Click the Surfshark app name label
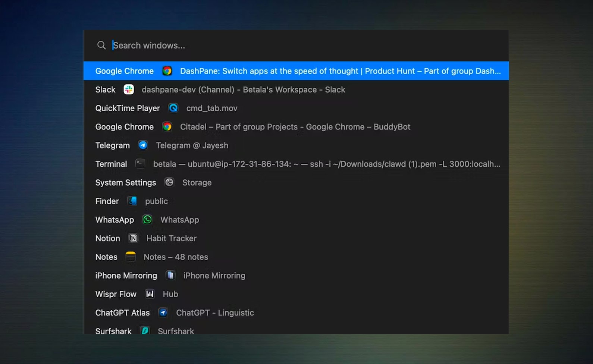Viewport: 593px width, 364px height. tap(113, 331)
